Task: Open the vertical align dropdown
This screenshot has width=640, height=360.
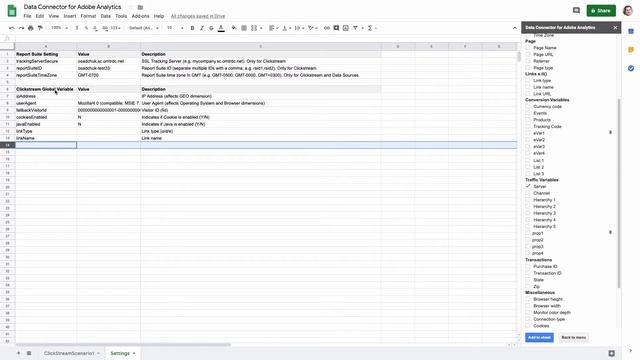Action: click(x=287, y=28)
